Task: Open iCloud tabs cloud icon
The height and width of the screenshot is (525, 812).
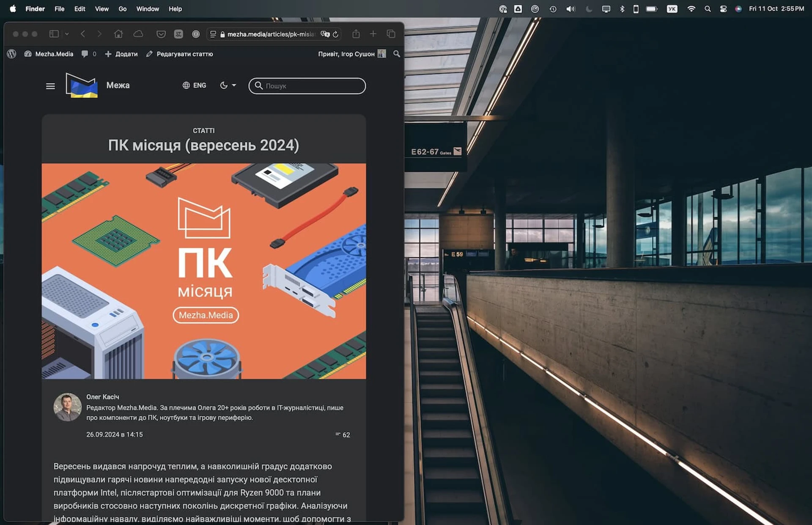Action: pyautogui.click(x=138, y=34)
